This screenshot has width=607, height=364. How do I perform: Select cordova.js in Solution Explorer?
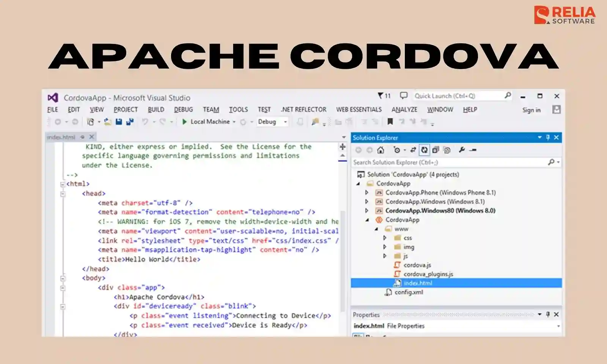coord(417,265)
